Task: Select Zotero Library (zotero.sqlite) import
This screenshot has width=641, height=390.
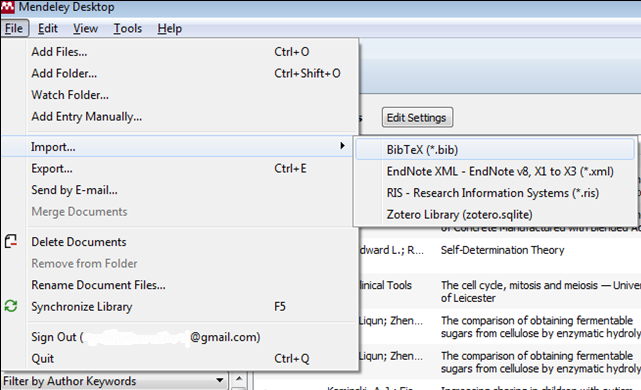Action: (495, 215)
